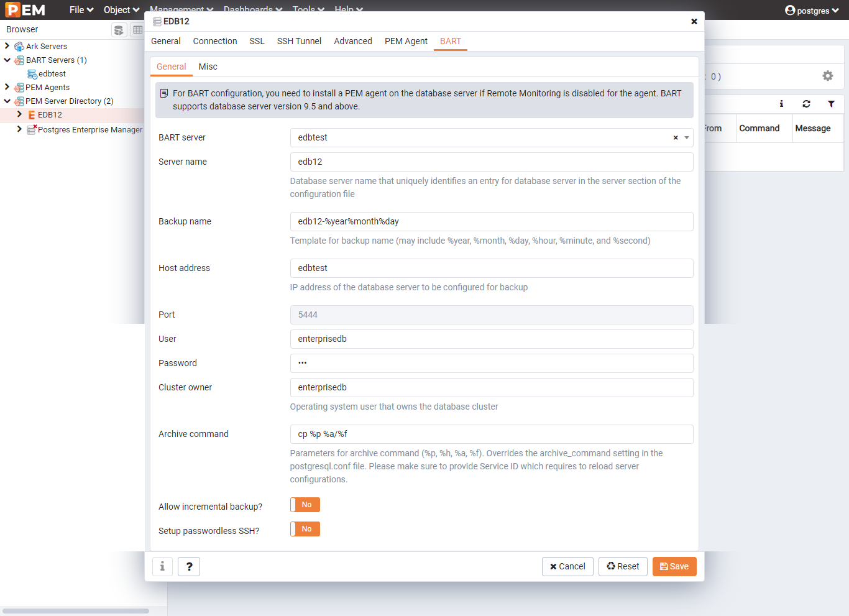Switch to the PEM Agent tab

click(406, 41)
